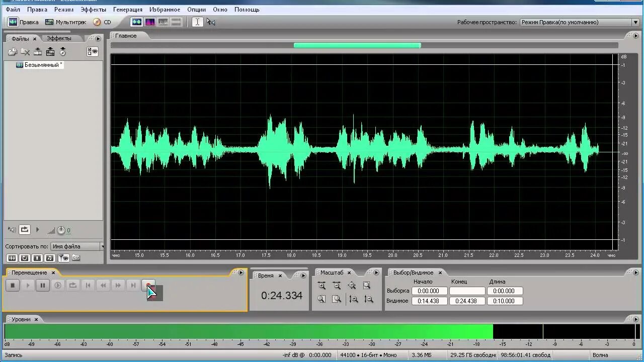Click insert into multitrack icon
The width and height of the screenshot is (644, 362).
click(38, 52)
